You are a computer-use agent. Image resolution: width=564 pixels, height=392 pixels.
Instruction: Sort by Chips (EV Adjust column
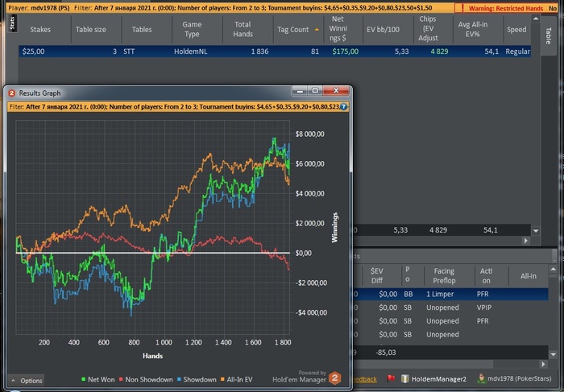(428, 29)
